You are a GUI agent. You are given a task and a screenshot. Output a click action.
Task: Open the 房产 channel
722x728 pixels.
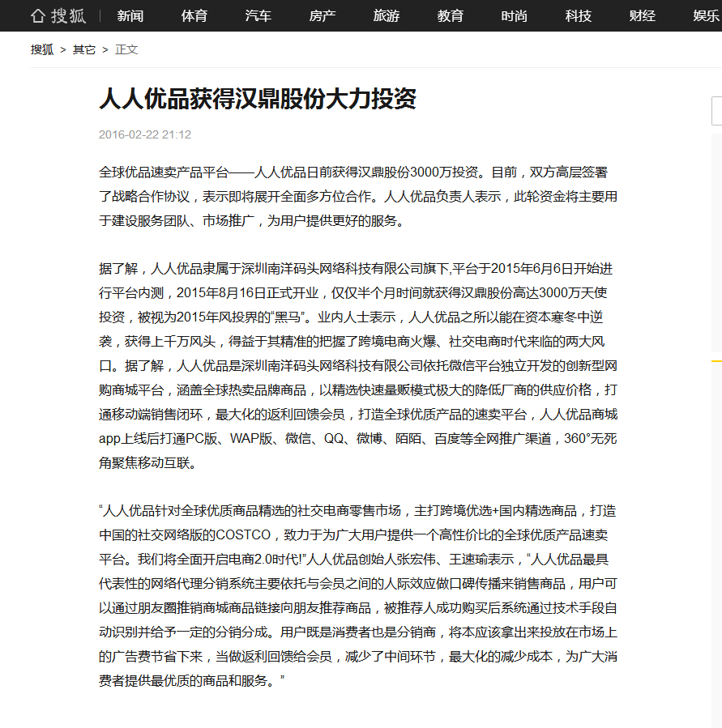click(x=322, y=15)
